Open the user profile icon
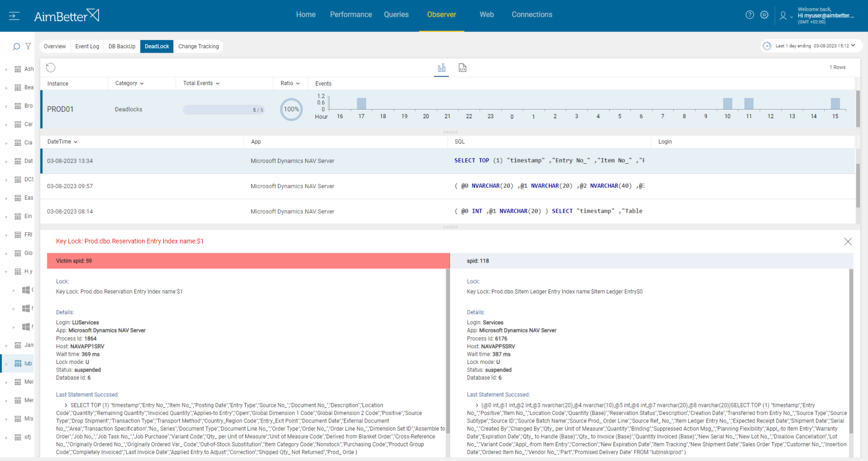Screen dimensions: 868x461 click(783, 16)
